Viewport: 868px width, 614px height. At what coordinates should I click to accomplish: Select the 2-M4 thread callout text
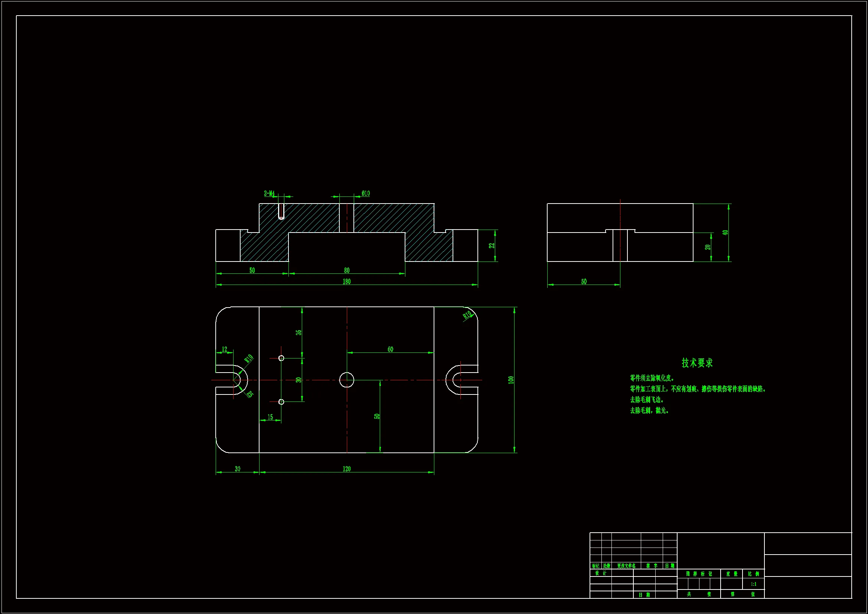tap(269, 193)
